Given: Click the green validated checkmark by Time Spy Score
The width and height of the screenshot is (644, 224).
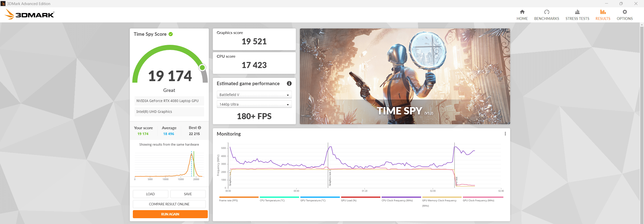Looking at the screenshot, I should [x=171, y=34].
